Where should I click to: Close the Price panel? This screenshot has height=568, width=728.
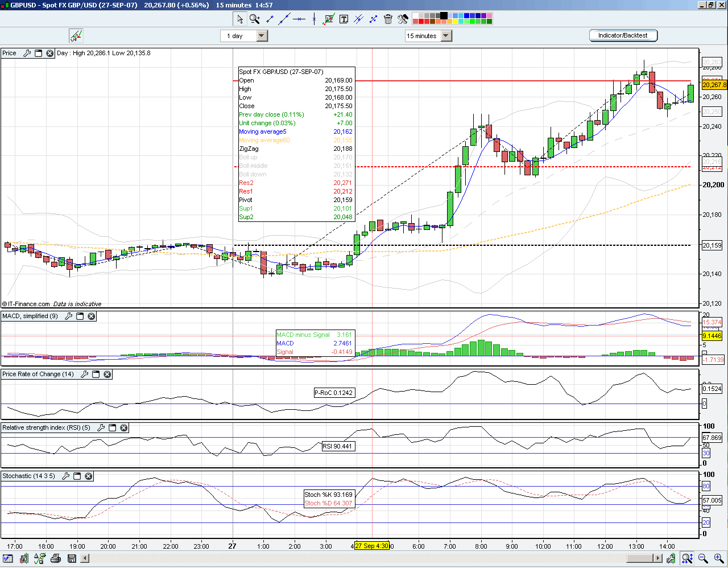tap(49, 53)
